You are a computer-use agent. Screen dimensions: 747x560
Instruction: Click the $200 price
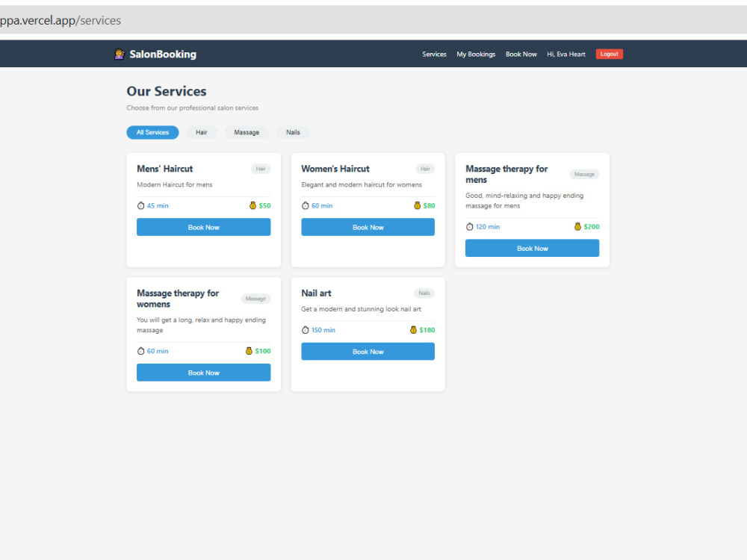point(592,227)
